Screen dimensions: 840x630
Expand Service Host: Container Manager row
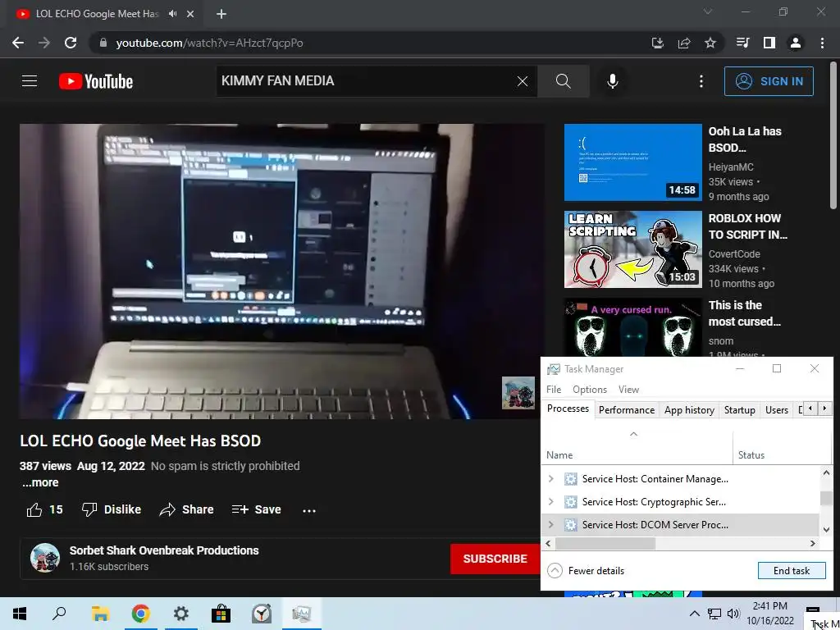click(550, 479)
